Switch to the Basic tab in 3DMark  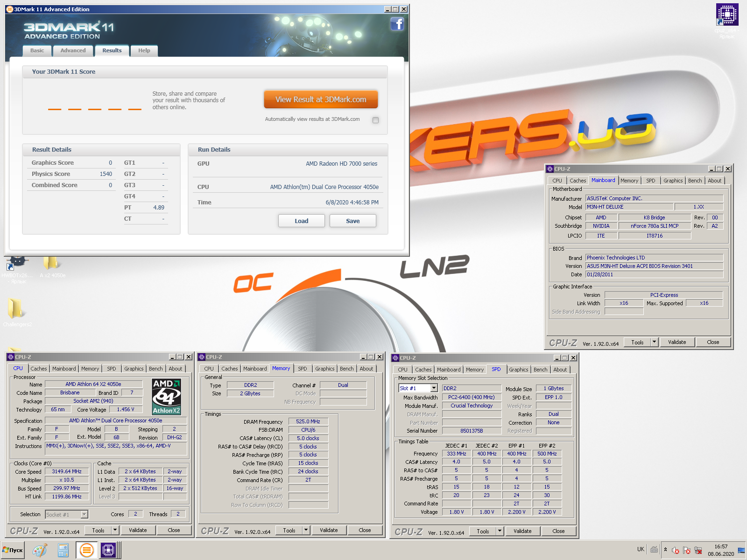(37, 50)
